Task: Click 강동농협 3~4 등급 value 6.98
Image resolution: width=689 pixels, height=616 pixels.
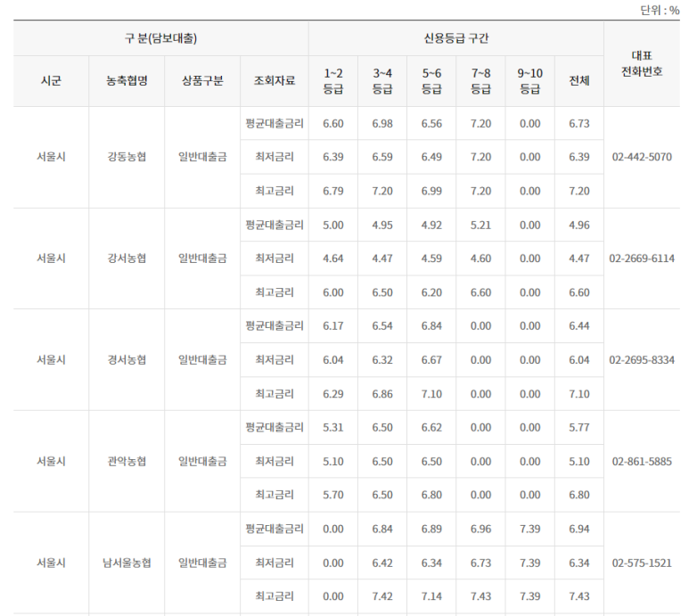Action: pos(382,123)
